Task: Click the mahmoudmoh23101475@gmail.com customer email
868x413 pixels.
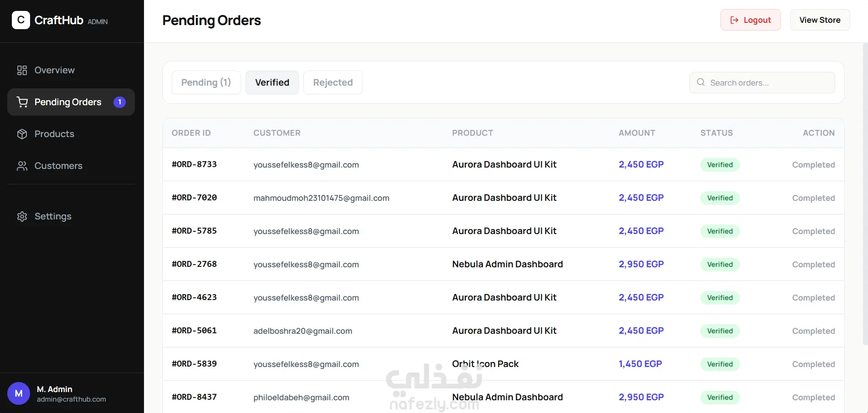Action: [x=321, y=198]
